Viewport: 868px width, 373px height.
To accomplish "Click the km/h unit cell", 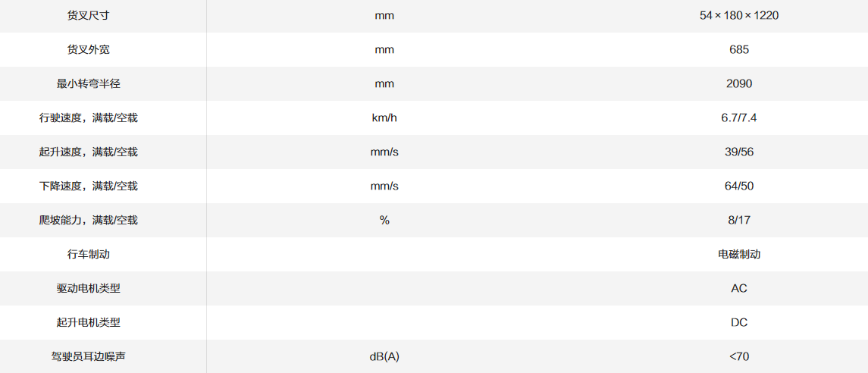I will (x=384, y=118).
